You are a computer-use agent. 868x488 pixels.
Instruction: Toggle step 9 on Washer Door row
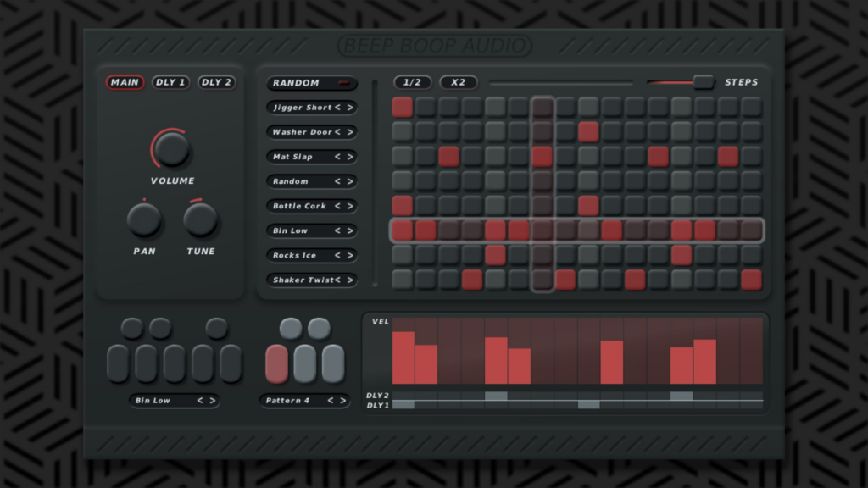click(x=588, y=132)
